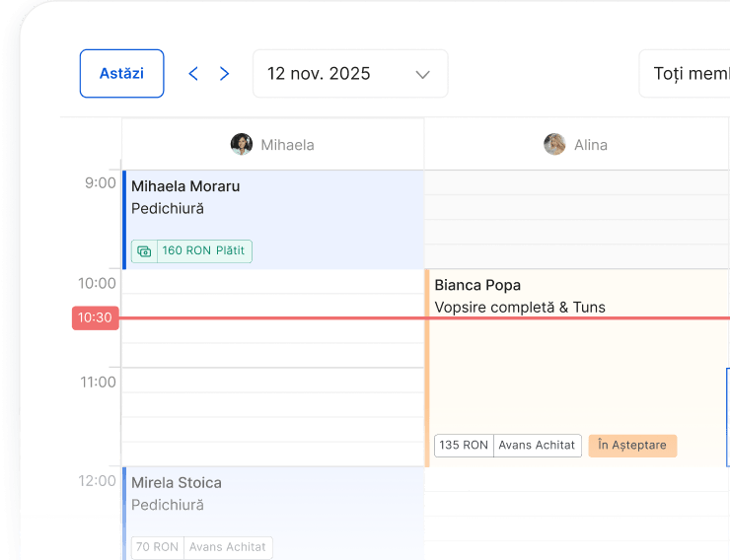Screen dimensions: 730x560
Task: Open the 12 nov. 2025 date dropdown
Action: coord(350,74)
